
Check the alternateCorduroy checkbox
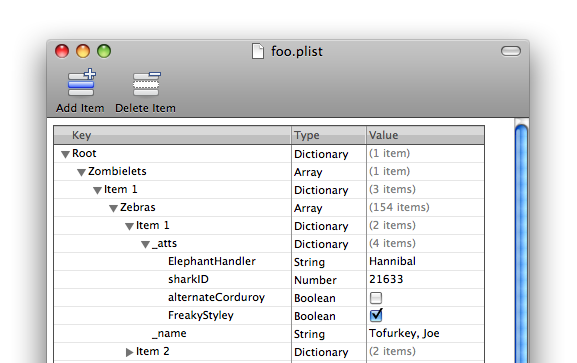[376, 297]
